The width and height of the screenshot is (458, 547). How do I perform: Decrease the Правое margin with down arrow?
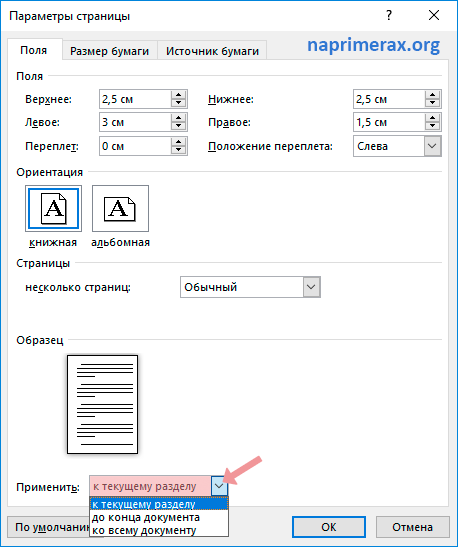coord(433,126)
